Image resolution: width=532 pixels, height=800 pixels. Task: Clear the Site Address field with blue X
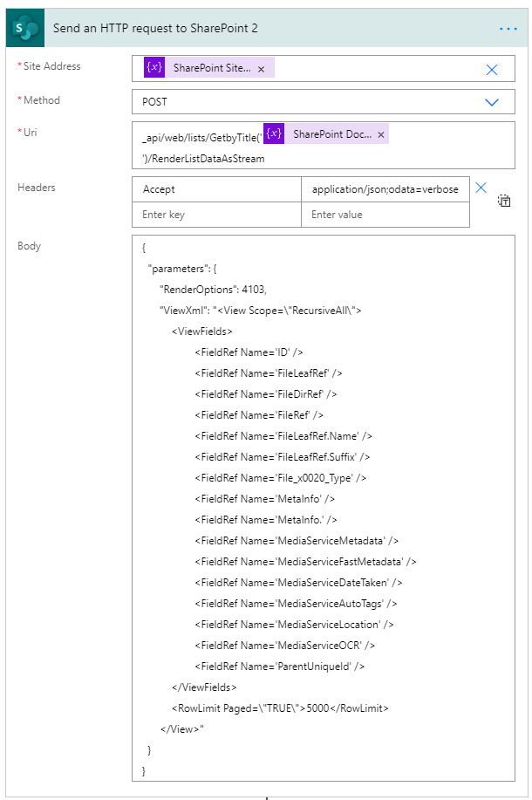[491, 70]
